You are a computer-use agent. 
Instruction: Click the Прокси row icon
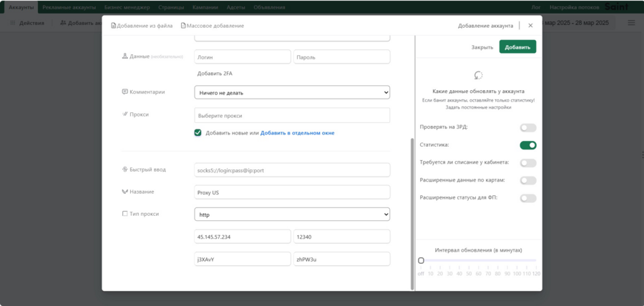pos(125,114)
